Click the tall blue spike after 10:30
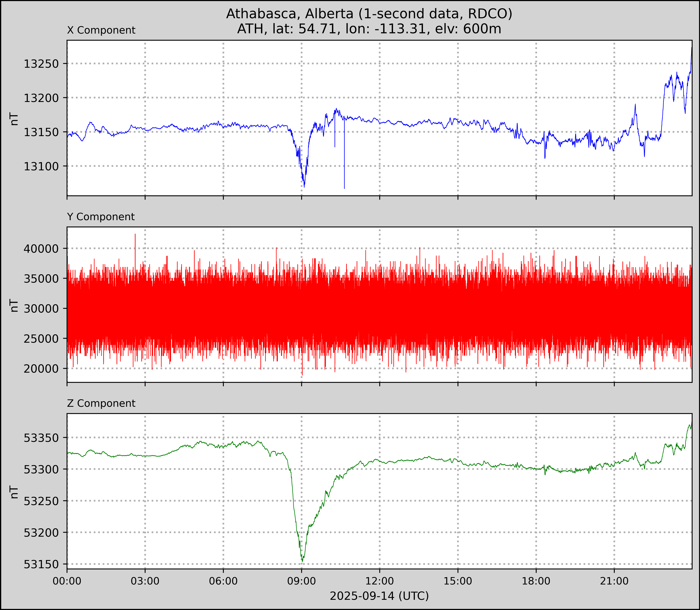The width and height of the screenshot is (700, 610). tap(344, 160)
